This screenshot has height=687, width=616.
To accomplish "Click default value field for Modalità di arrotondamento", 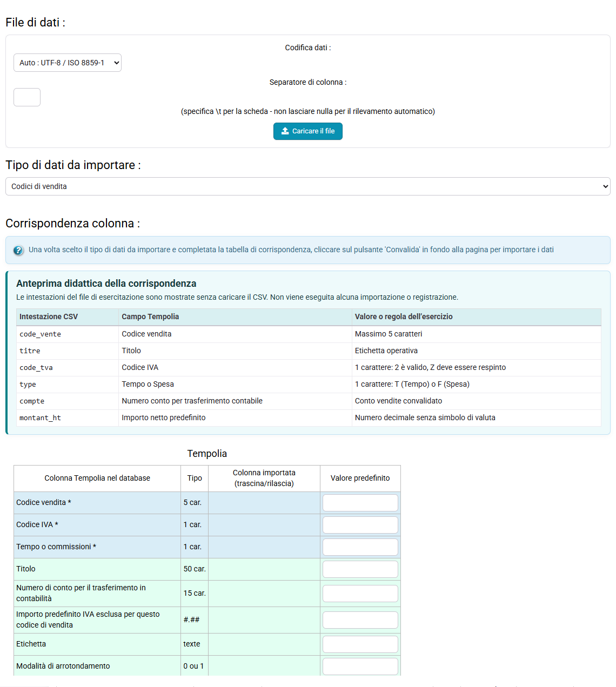I will click(x=360, y=666).
